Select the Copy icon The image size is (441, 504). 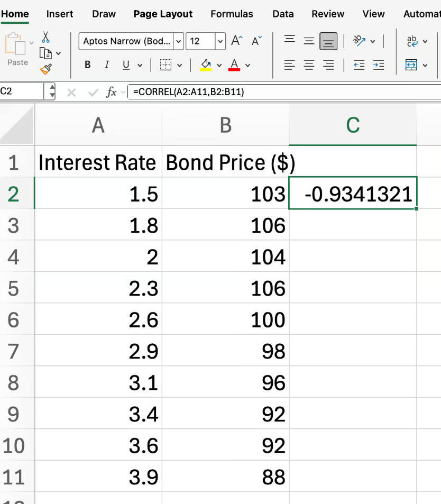pyautogui.click(x=47, y=53)
